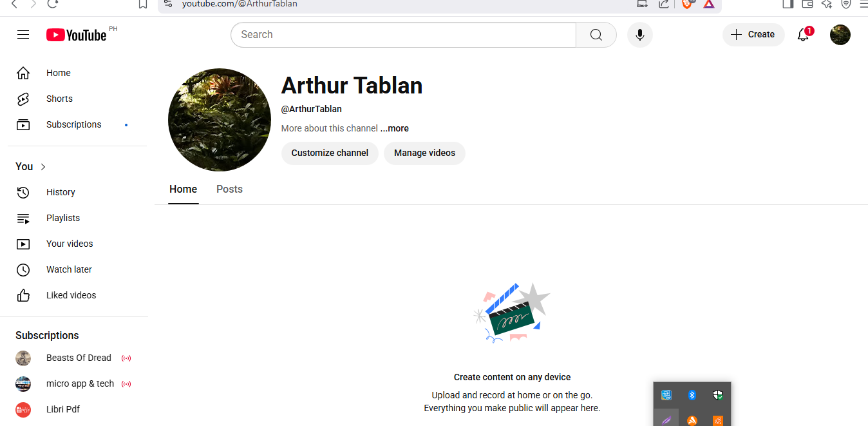The width and height of the screenshot is (868, 426).
Task: Click the YouTube logo
Action: (77, 35)
